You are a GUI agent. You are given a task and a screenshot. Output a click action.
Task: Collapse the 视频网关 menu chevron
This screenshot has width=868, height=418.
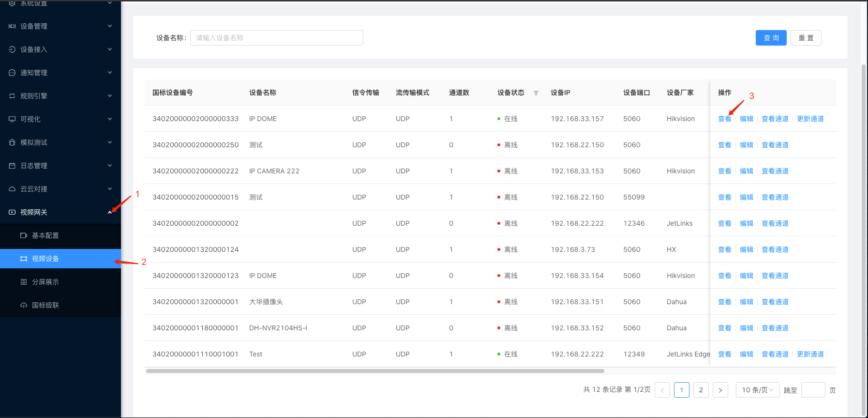pos(110,212)
